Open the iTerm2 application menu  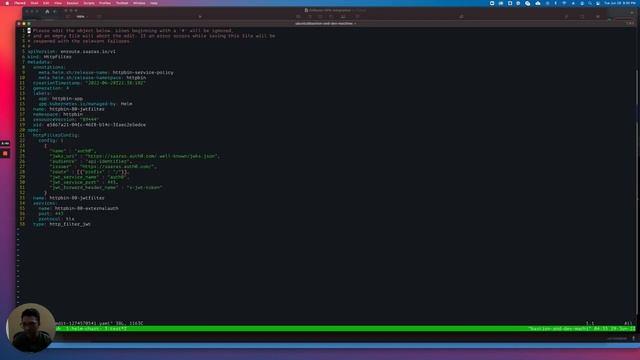pyautogui.click(x=20, y=3)
